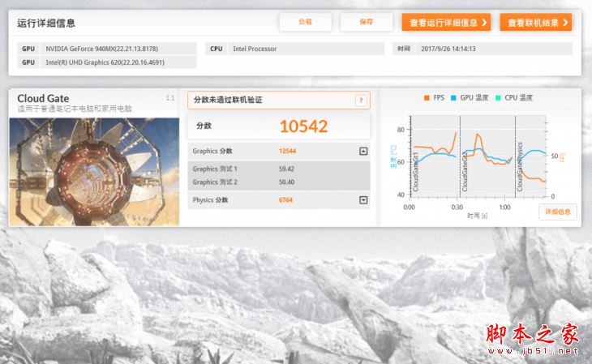Toggle CPU 温度 legend swatch

pos(498,98)
